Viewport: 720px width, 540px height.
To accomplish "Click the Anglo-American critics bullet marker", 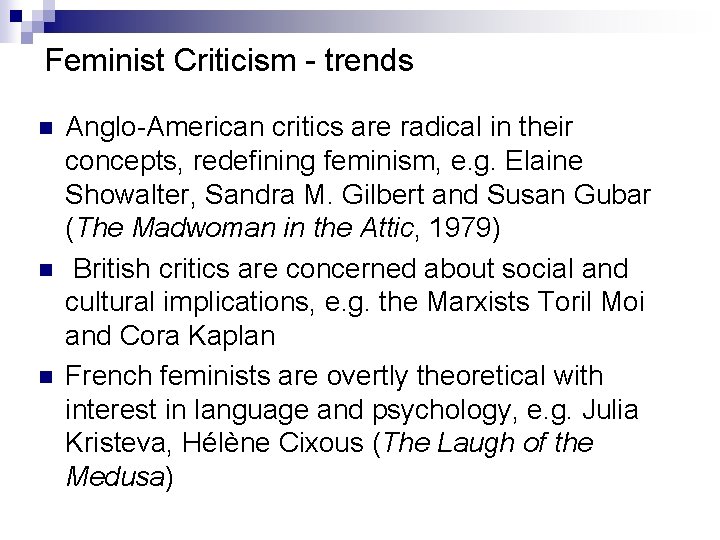I will tap(46, 128).
